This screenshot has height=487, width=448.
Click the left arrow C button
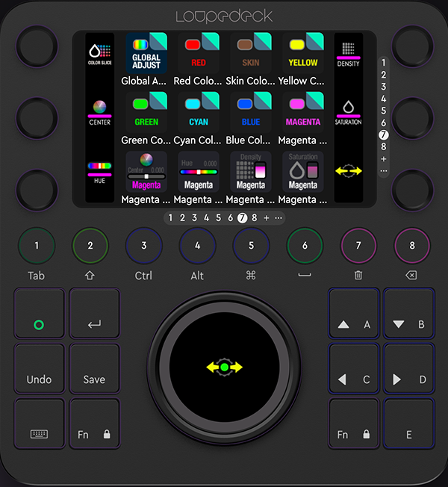click(354, 368)
